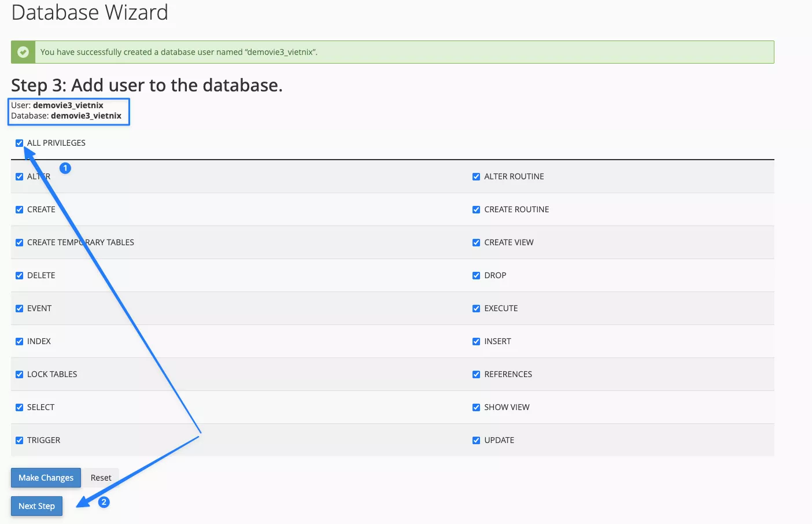
Task: Disable the LOCK TABLES privilege
Action: click(x=19, y=374)
